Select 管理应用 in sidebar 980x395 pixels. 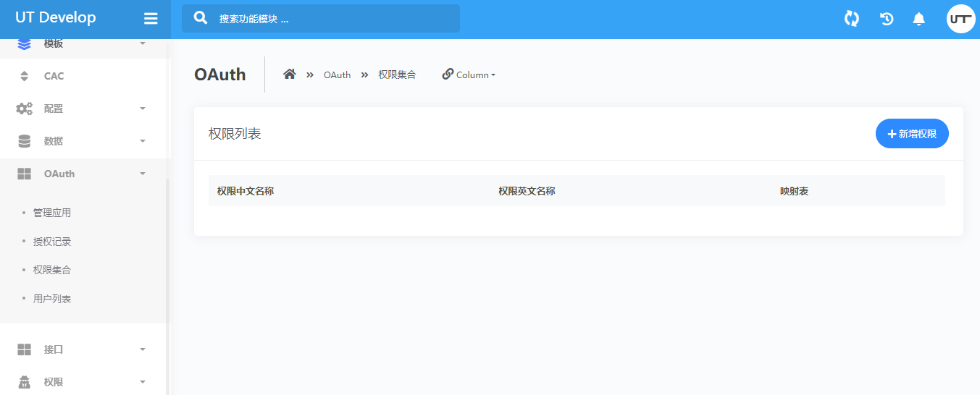click(x=52, y=213)
